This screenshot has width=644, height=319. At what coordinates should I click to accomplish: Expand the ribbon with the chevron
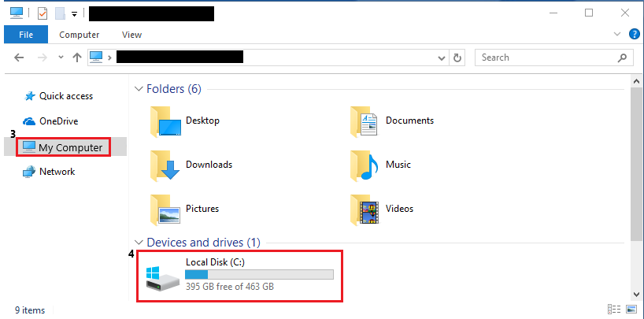[x=617, y=34]
